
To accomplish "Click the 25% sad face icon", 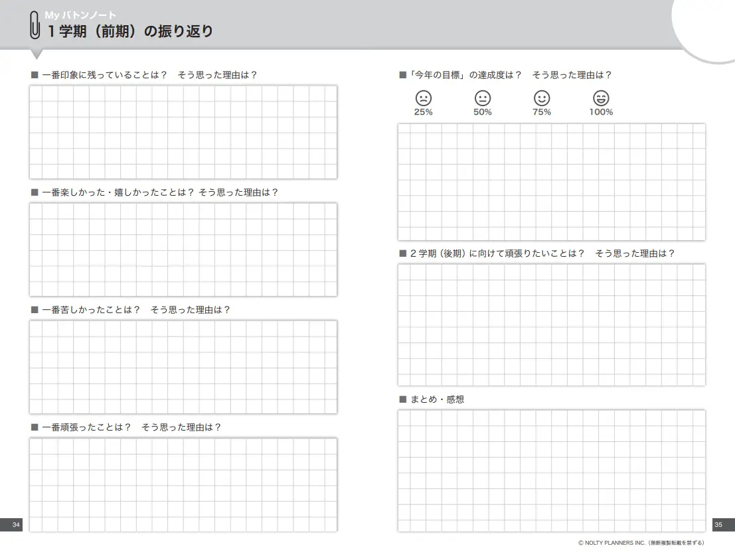I will 424,98.
